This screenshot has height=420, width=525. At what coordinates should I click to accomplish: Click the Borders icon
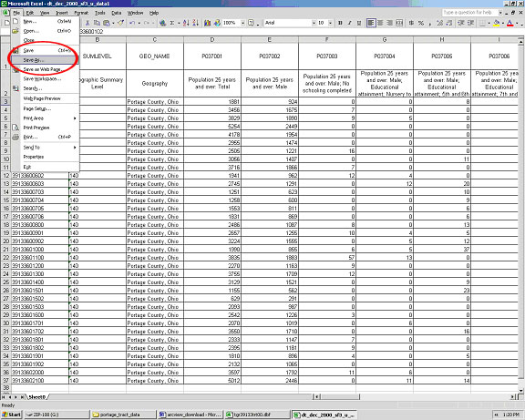[482, 23]
